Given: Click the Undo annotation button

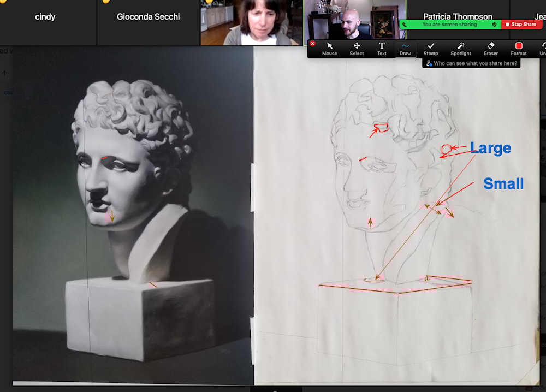Looking at the screenshot, I should (x=542, y=48).
